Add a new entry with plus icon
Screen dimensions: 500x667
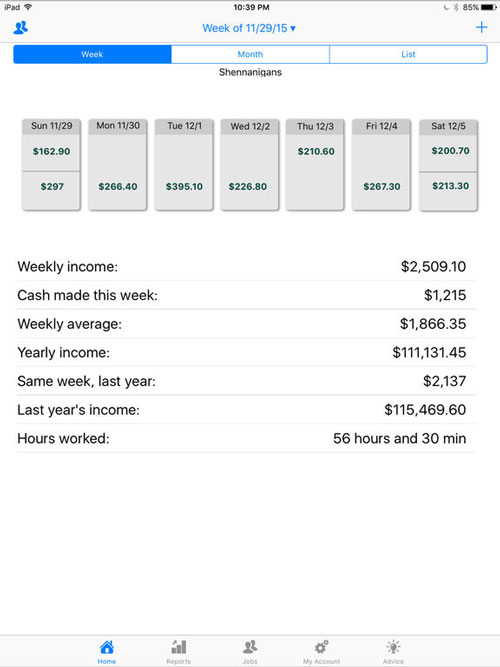(481, 28)
